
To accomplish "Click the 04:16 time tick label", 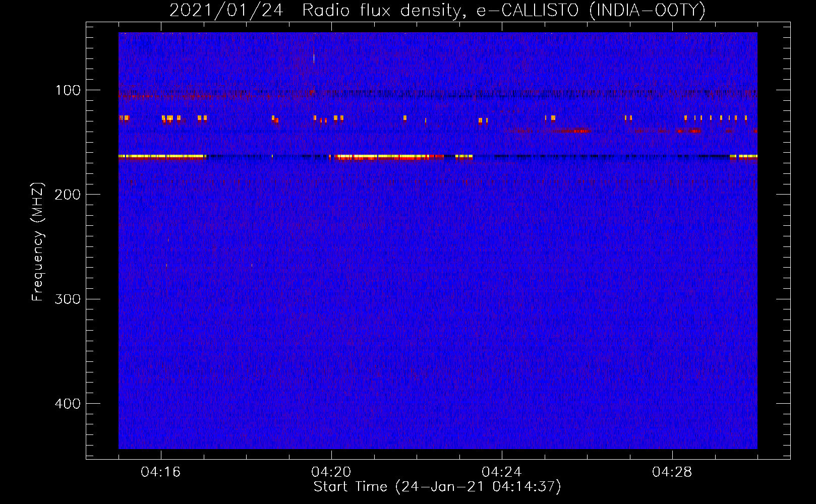I will pos(160,472).
